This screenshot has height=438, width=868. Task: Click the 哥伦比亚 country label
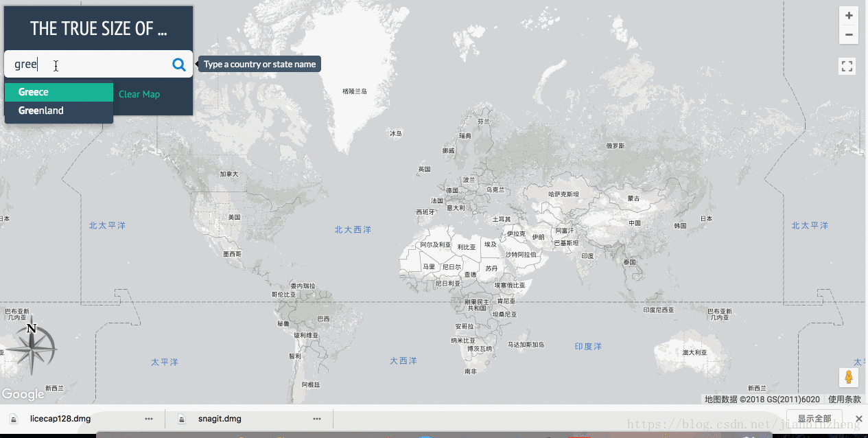[x=283, y=294]
